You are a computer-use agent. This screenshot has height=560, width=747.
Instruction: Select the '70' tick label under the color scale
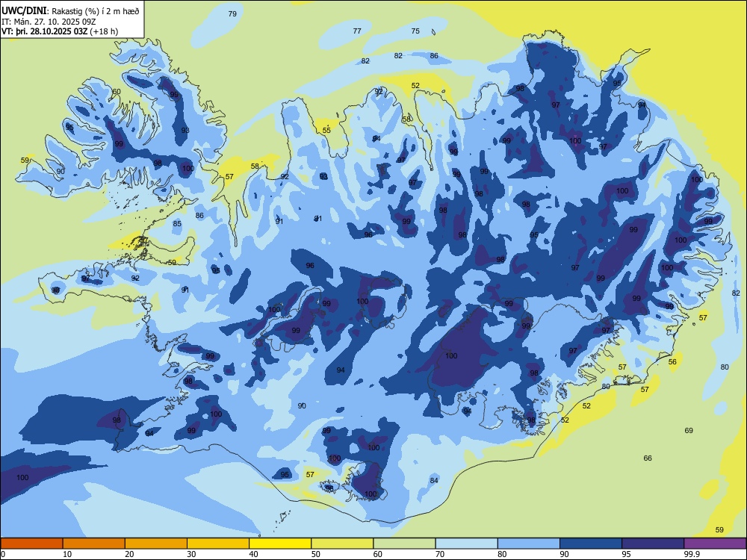[x=440, y=554]
